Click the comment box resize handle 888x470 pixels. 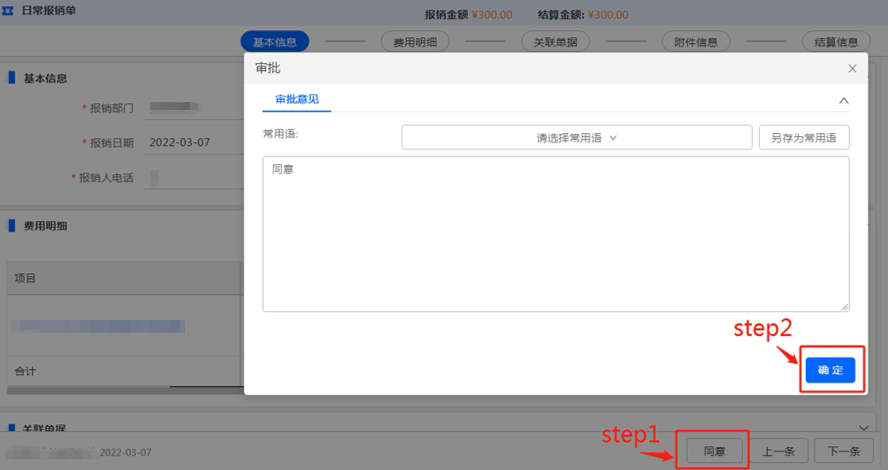[845, 307]
